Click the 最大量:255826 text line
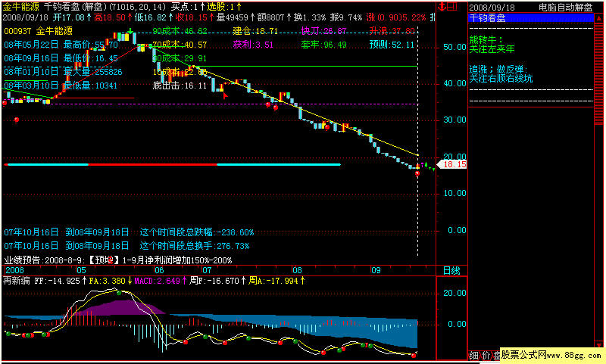606x364 pixels. click(63, 72)
